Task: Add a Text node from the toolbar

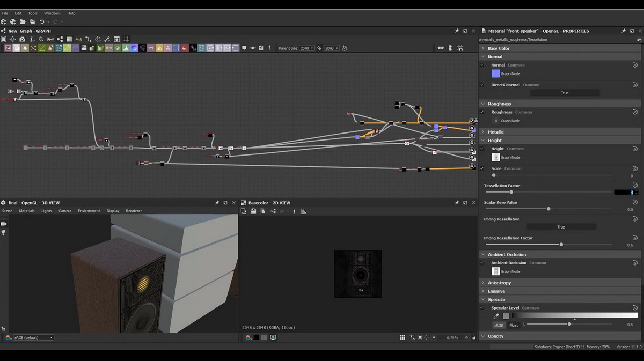Action: click(x=167, y=48)
